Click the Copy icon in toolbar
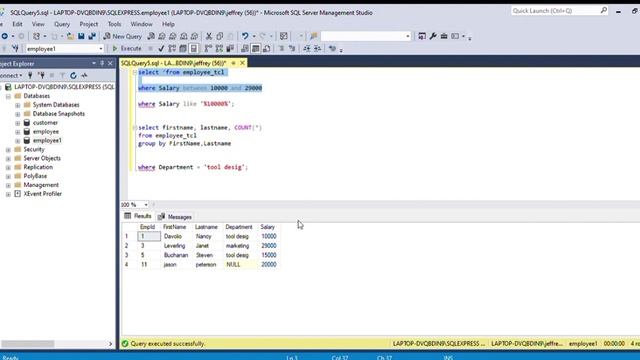Image resolution: width=640 pixels, height=360 pixels. (220, 36)
